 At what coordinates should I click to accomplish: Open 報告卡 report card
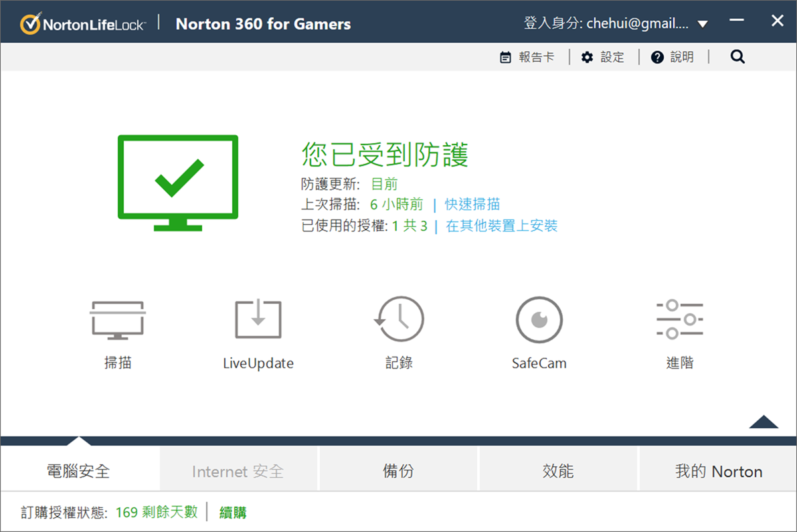(x=528, y=58)
